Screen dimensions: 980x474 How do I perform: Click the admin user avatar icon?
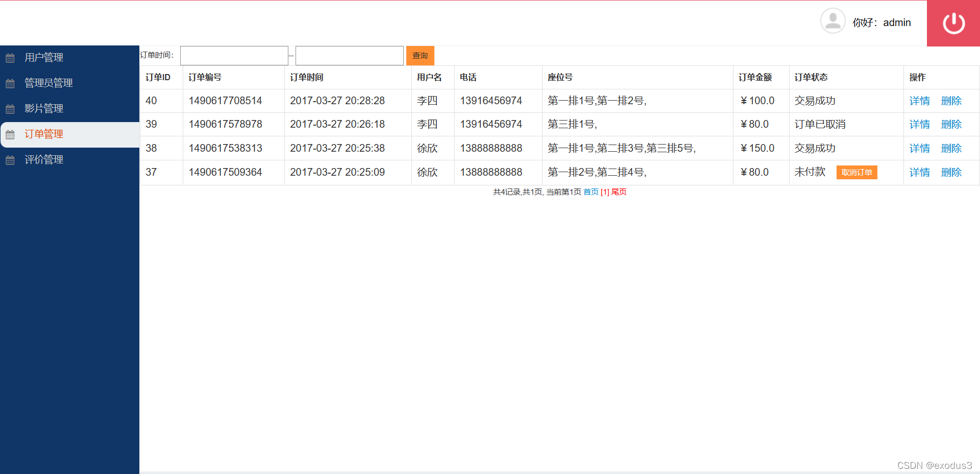[x=832, y=21]
